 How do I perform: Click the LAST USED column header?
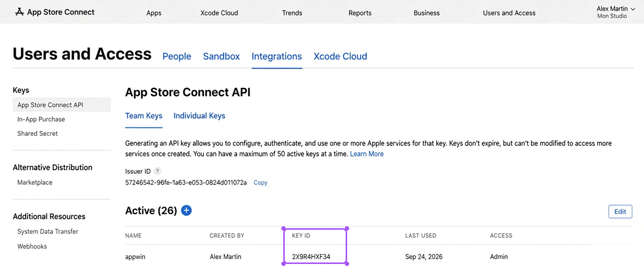click(421, 235)
